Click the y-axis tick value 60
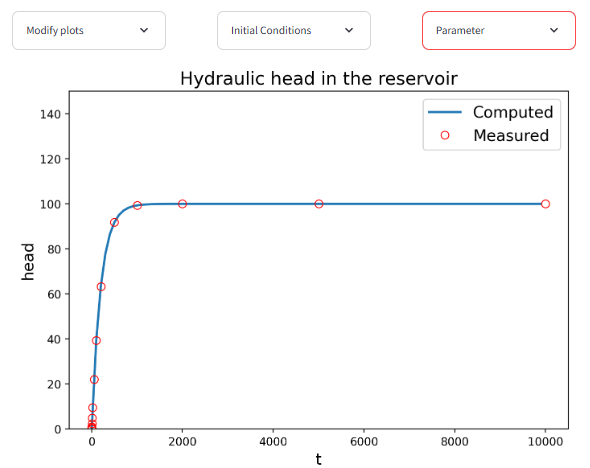The width and height of the screenshot is (590, 468). point(54,294)
